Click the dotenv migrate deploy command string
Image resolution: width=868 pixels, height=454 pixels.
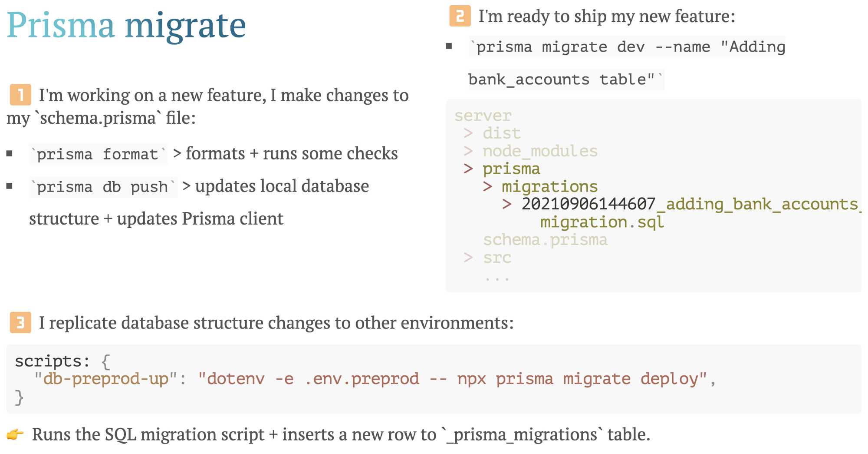click(452, 379)
